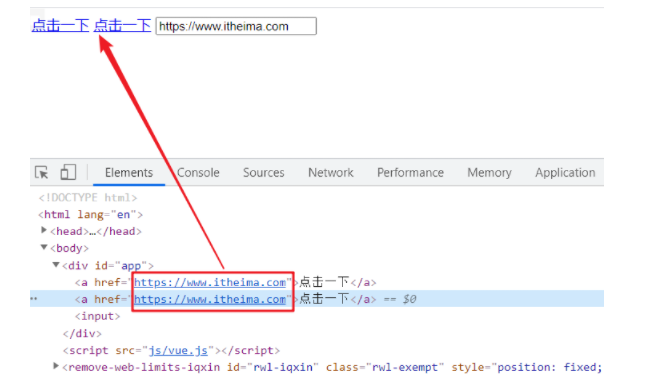This screenshot has height=387, width=658.
Task: Select the <!DOCTYPE html> line
Action: [x=88, y=197]
